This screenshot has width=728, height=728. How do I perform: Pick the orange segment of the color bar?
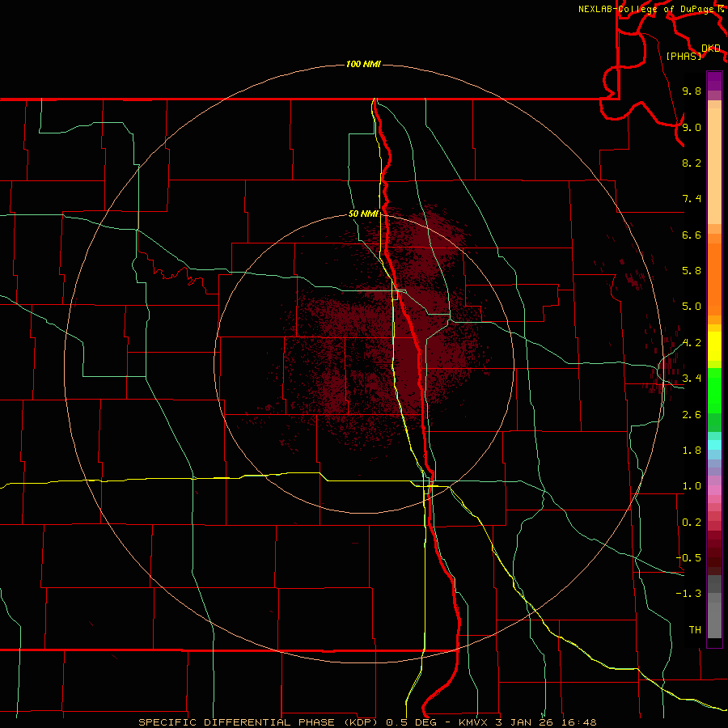[714, 278]
